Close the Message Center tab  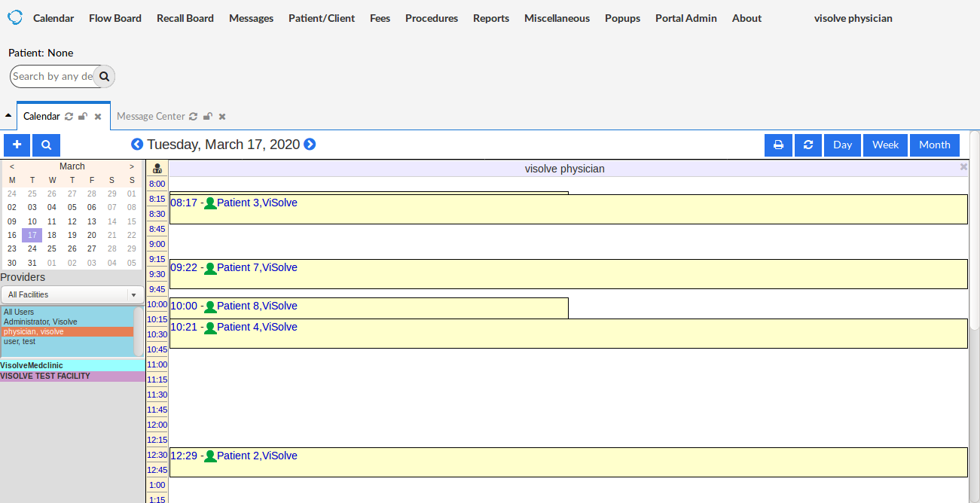(x=222, y=117)
